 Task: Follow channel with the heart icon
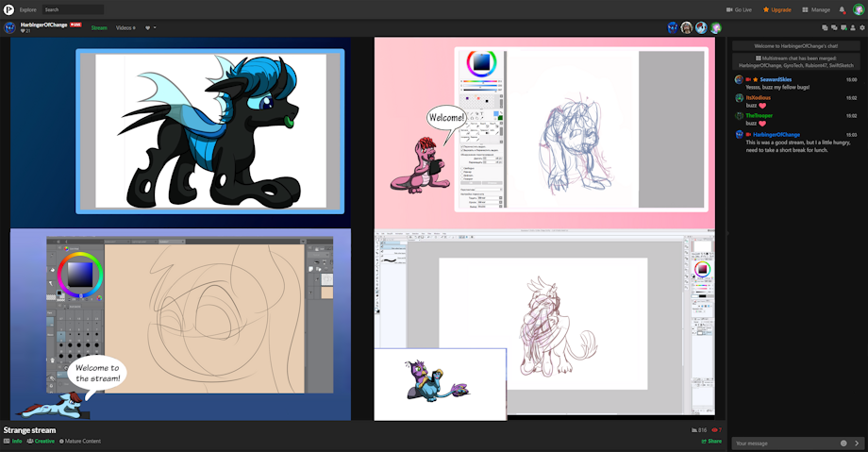(148, 27)
